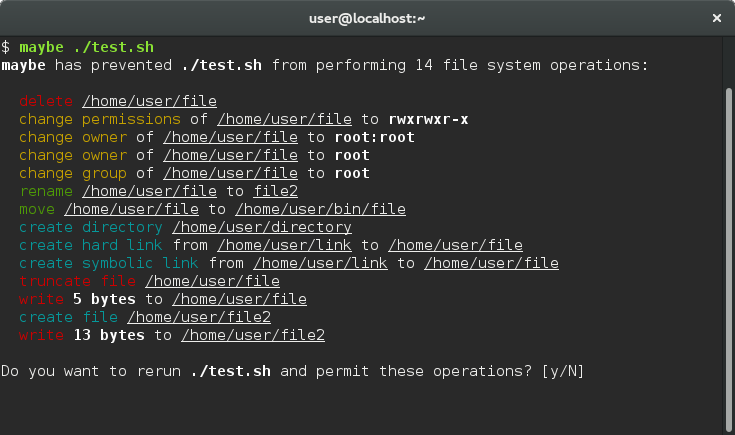Close the user@localhost terminal window
This screenshot has height=435, width=735.
pos(717,18)
